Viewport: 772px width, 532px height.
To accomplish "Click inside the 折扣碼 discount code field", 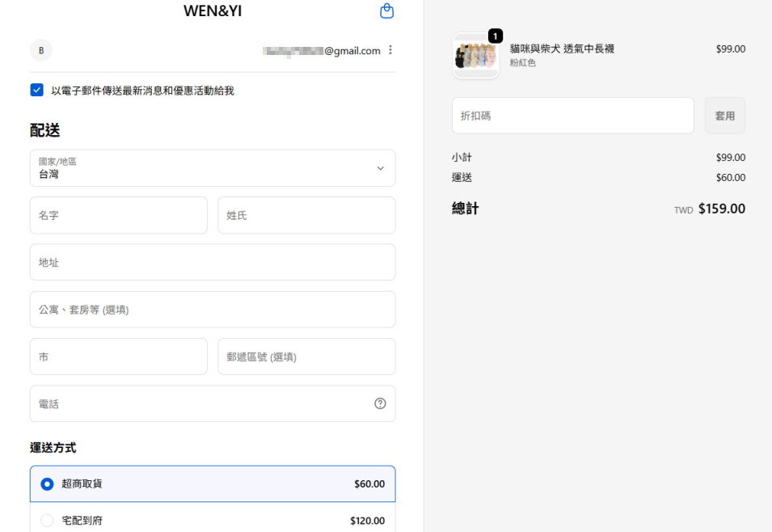I will 573,115.
